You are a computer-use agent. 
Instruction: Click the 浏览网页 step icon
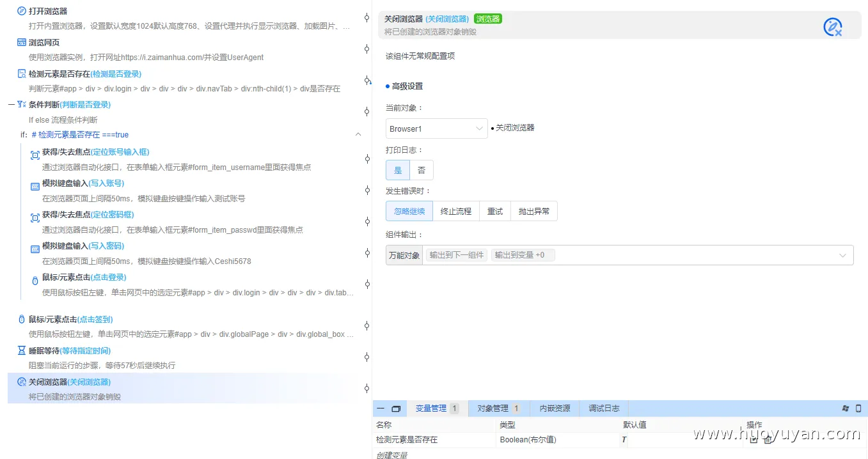coord(22,42)
